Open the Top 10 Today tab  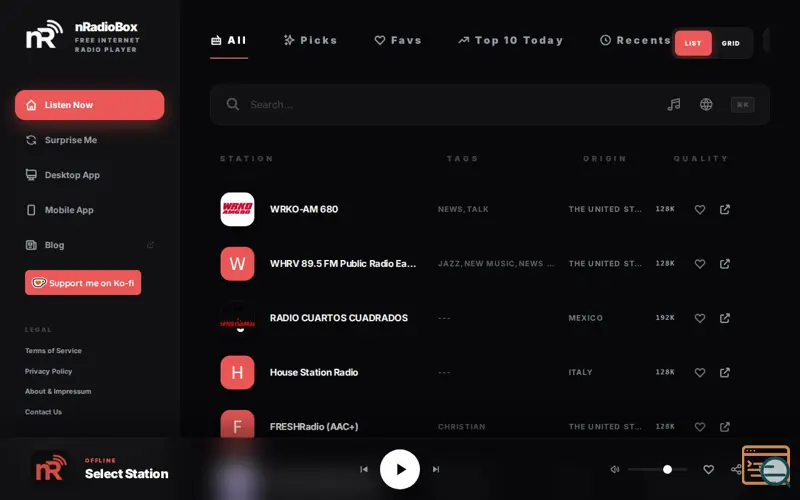coord(510,40)
